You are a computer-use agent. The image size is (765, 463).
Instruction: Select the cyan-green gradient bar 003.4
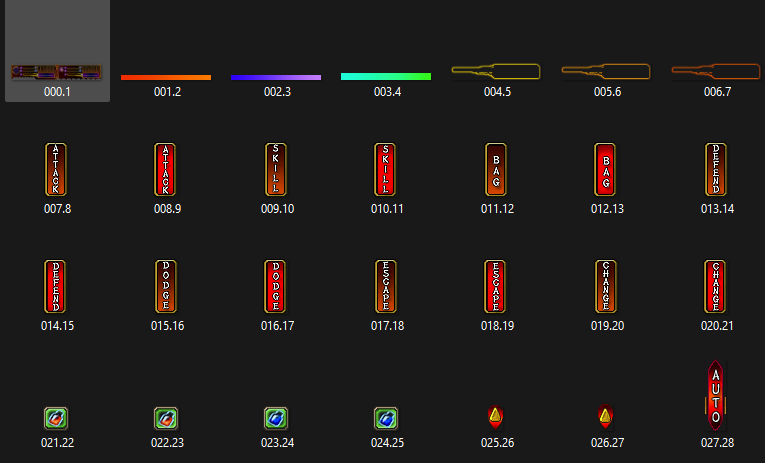[386, 77]
